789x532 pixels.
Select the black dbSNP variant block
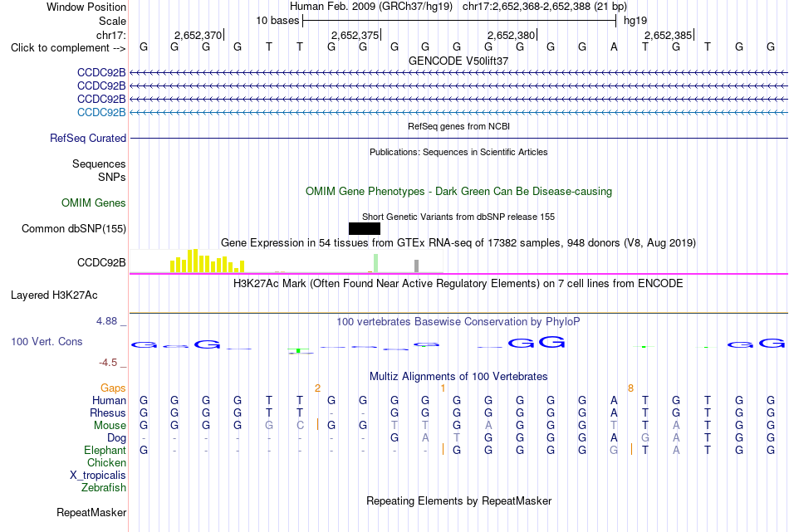(365, 229)
